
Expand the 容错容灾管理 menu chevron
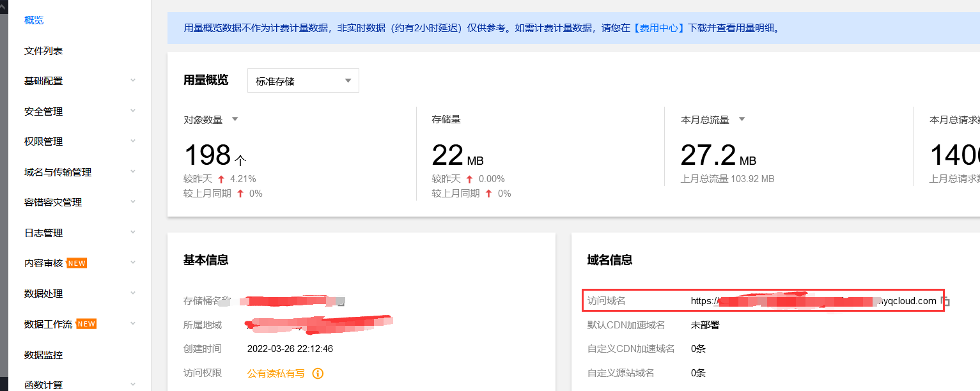tap(133, 201)
